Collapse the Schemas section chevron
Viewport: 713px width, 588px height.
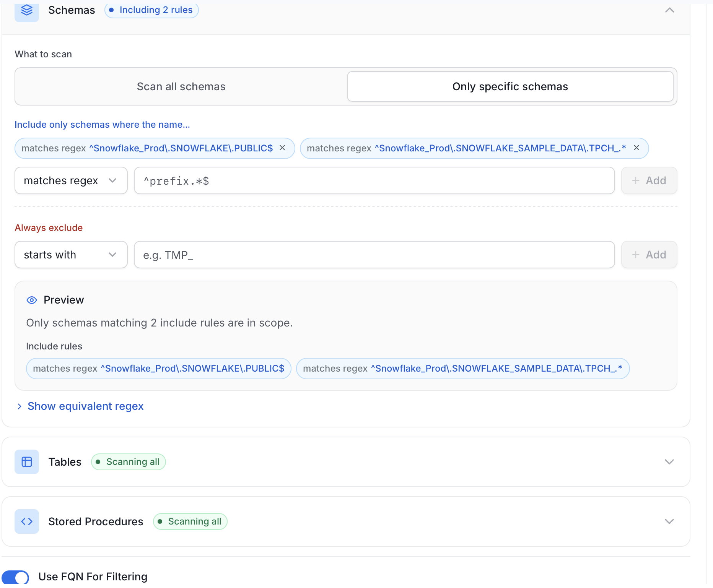[670, 10]
